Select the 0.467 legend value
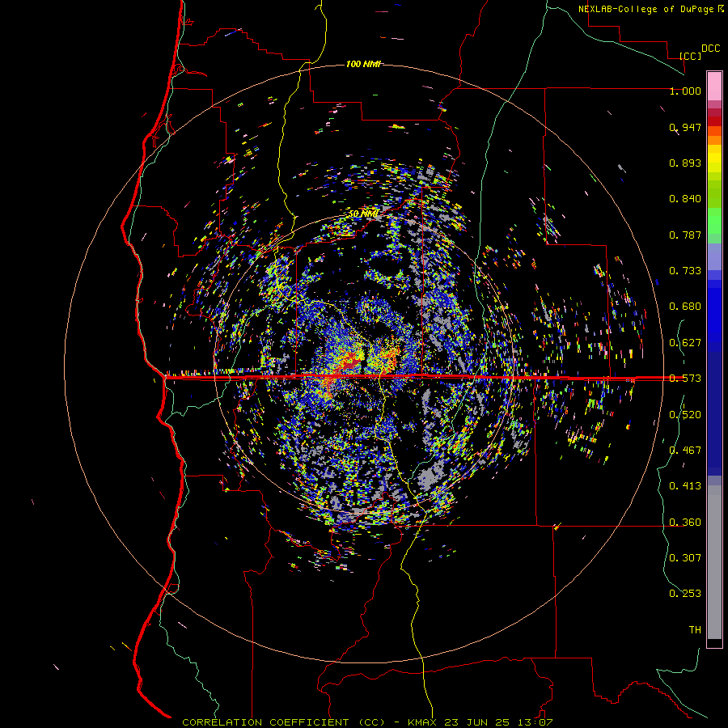Screen dimensions: 728x728 [685, 450]
